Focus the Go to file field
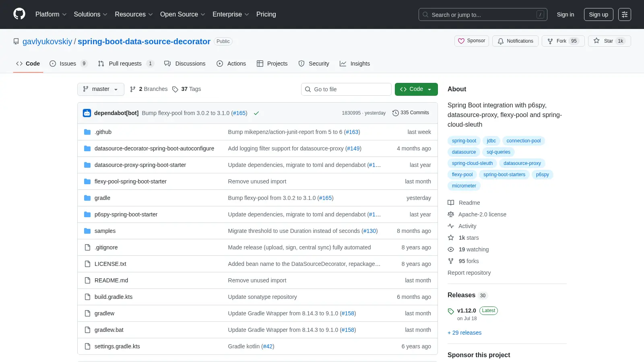The width and height of the screenshot is (644, 362). coord(346,89)
